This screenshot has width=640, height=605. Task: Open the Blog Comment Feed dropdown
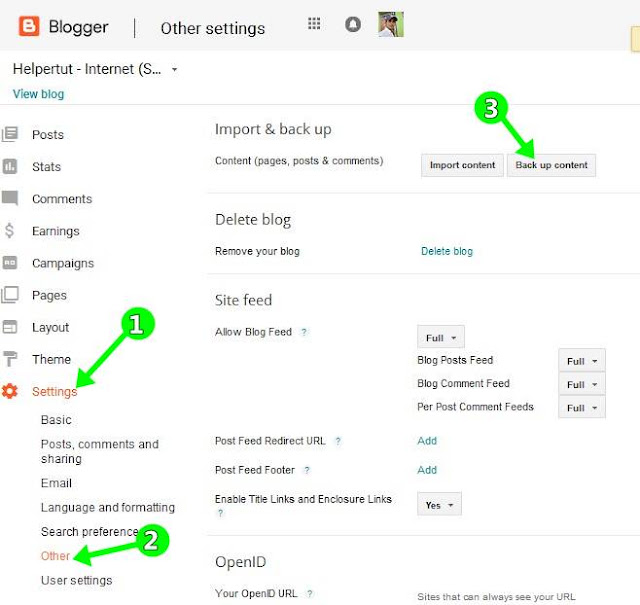[x=582, y=385]
